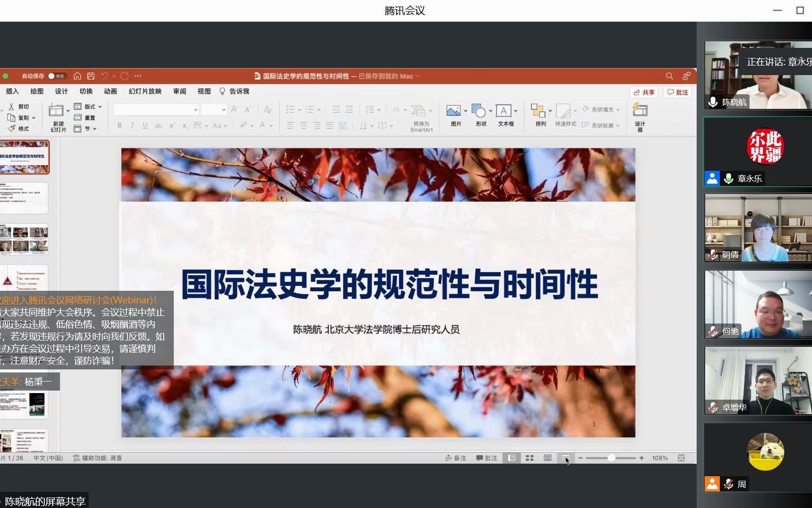Switch to reading view icon

(548, 458)
